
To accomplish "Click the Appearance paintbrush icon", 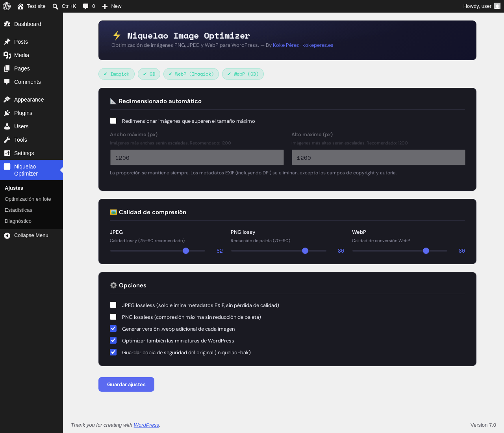I will pyautogui.click(x=7, y=100).
